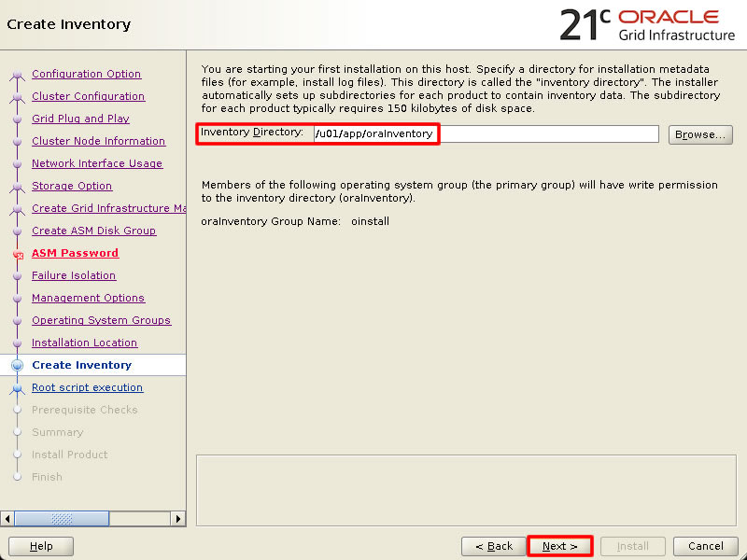Open the ASM Password step

(x=75, y=253)
